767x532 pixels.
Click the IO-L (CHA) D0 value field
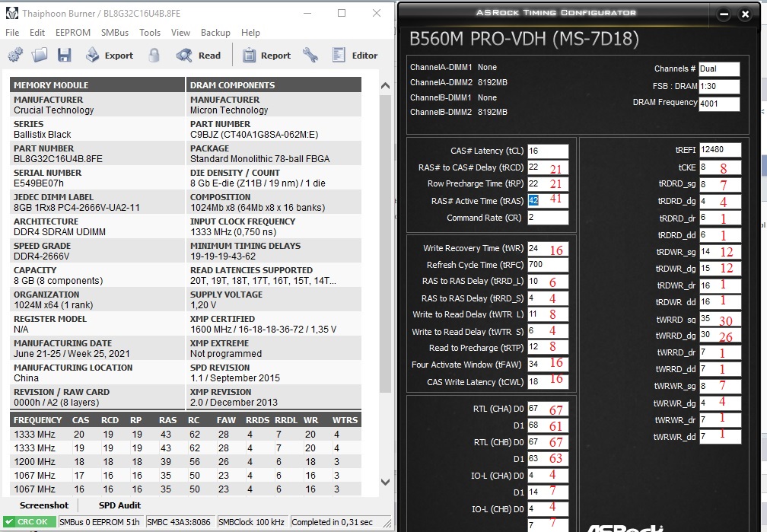tap(548, 476)
